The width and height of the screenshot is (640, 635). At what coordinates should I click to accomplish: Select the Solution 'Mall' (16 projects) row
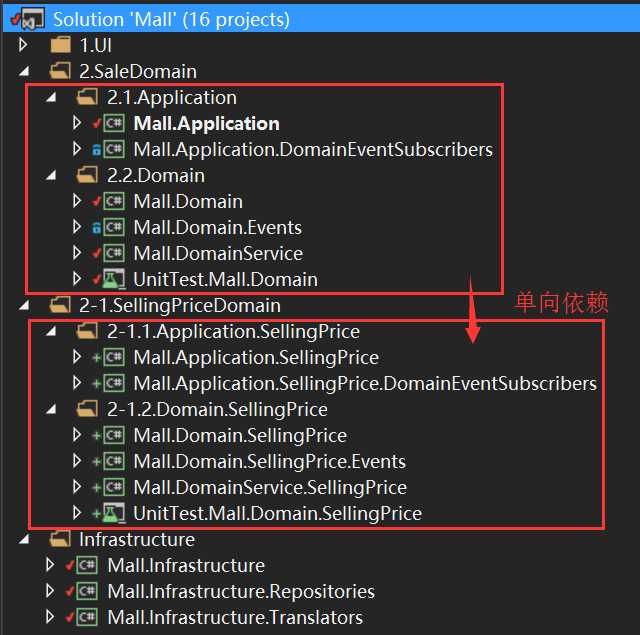click(x=321, y=19)
